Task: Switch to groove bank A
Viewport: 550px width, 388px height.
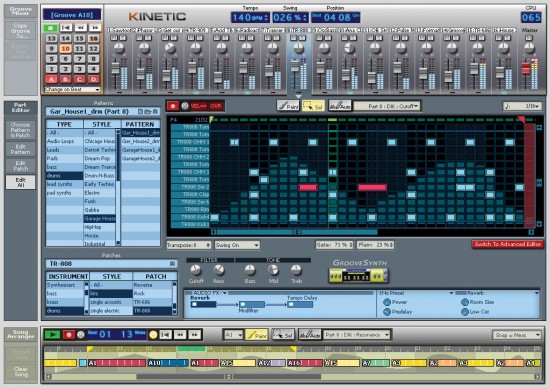Action: pyautogui.click(x=51, y=79)
